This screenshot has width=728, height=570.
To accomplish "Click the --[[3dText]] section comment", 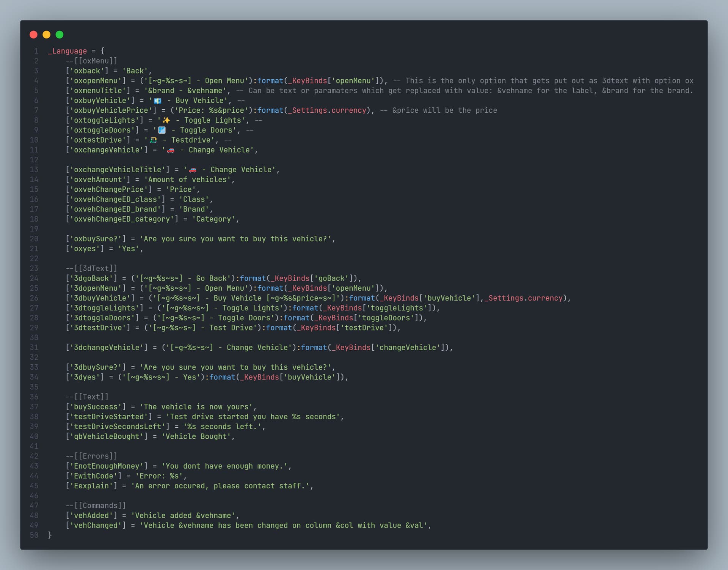I will [x=91, y=268].
